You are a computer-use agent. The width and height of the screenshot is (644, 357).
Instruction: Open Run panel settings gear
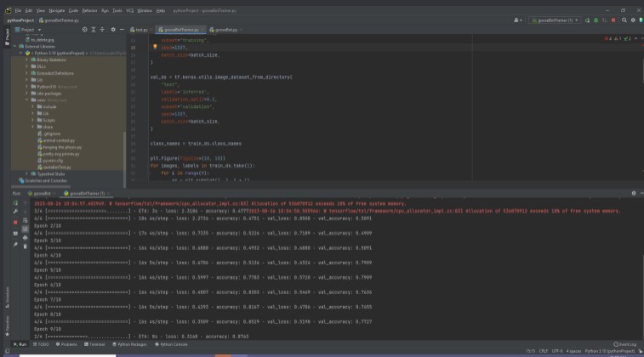coord(634,193)
